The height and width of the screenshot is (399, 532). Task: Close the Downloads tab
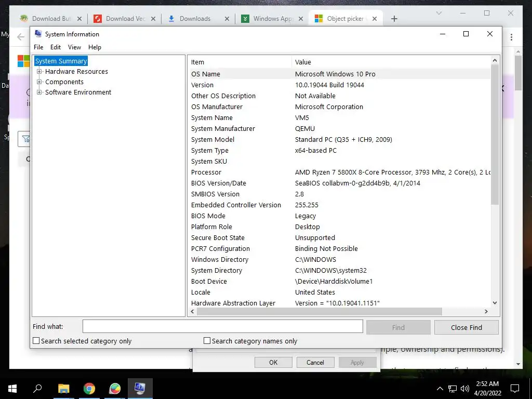(227, 19)
